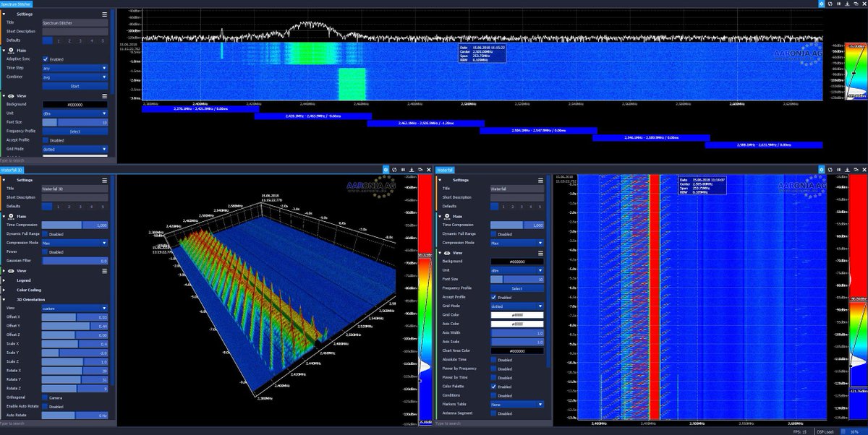Screen dimensions: 868x435
Task: Open Combiner dropdown set to avg
Action: [x=75, y=77]
